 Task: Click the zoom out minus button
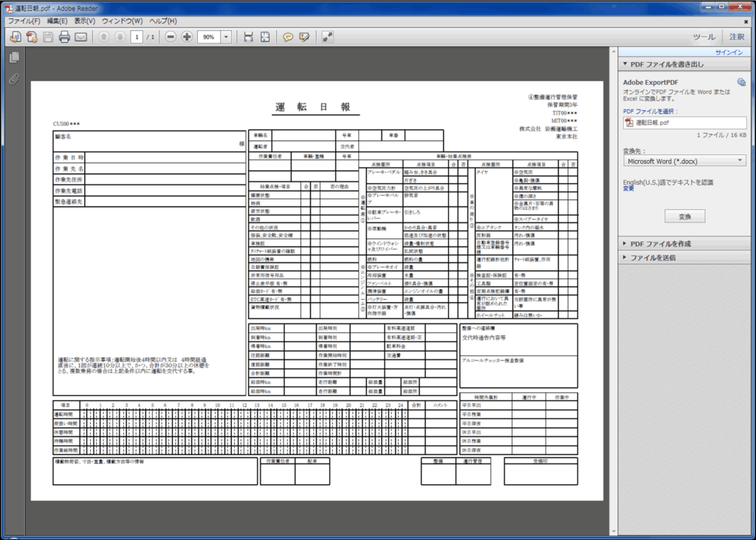171,37
